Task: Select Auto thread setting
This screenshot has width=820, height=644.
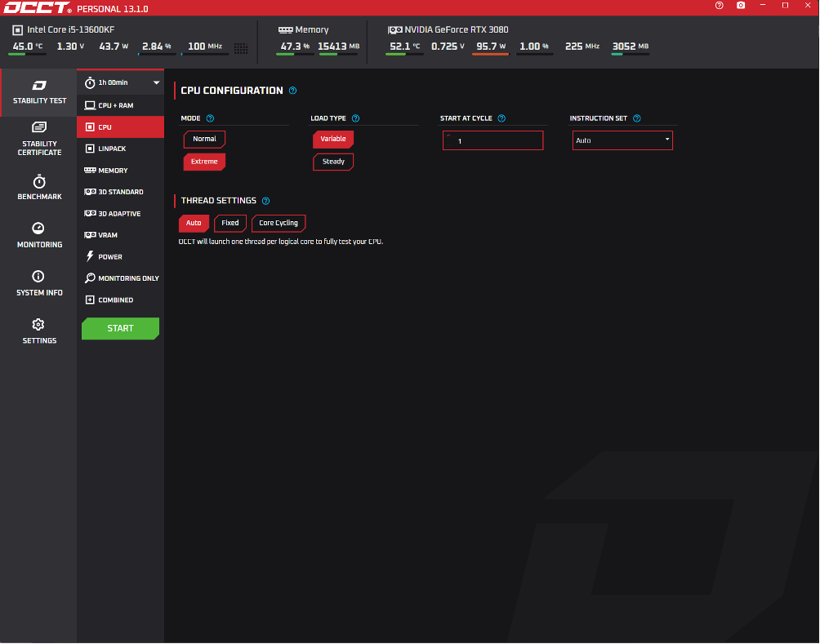Action: tap(194, 223)
